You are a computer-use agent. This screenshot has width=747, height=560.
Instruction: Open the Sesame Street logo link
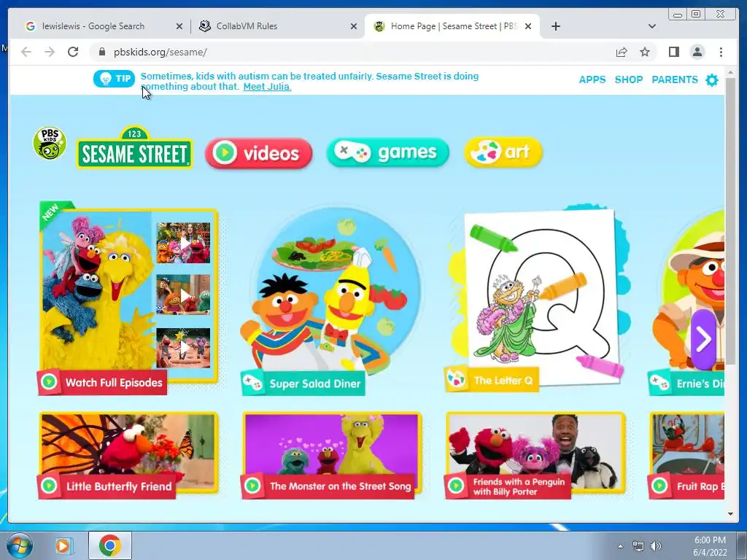point(135,147)
